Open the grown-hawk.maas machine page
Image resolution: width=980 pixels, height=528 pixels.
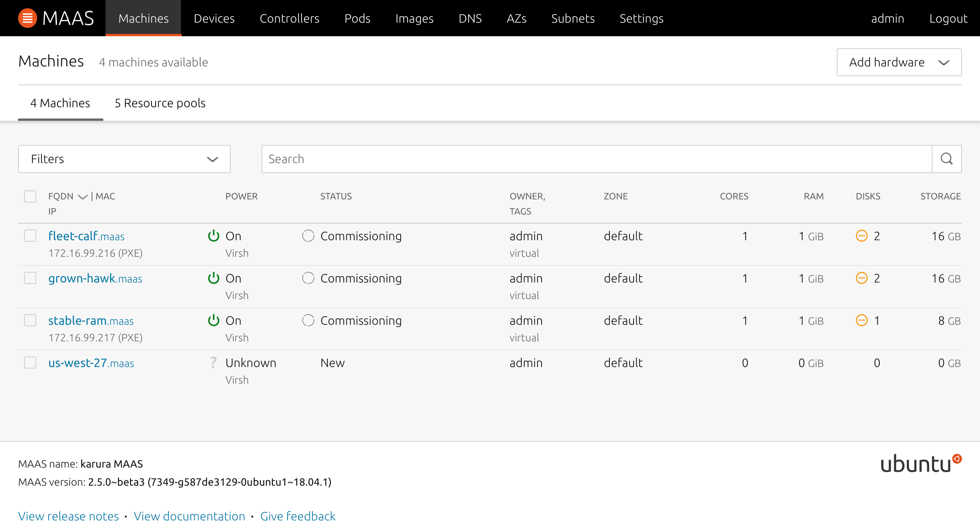pyautogui.click(x=95, y=278)
